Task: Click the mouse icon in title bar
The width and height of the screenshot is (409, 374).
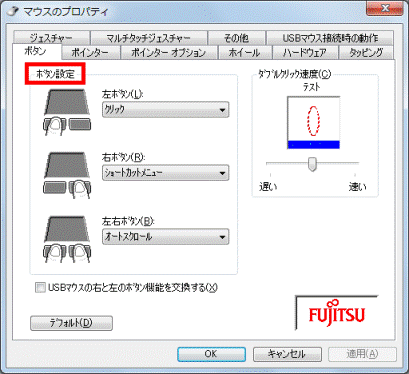Action: coord(13,11)
